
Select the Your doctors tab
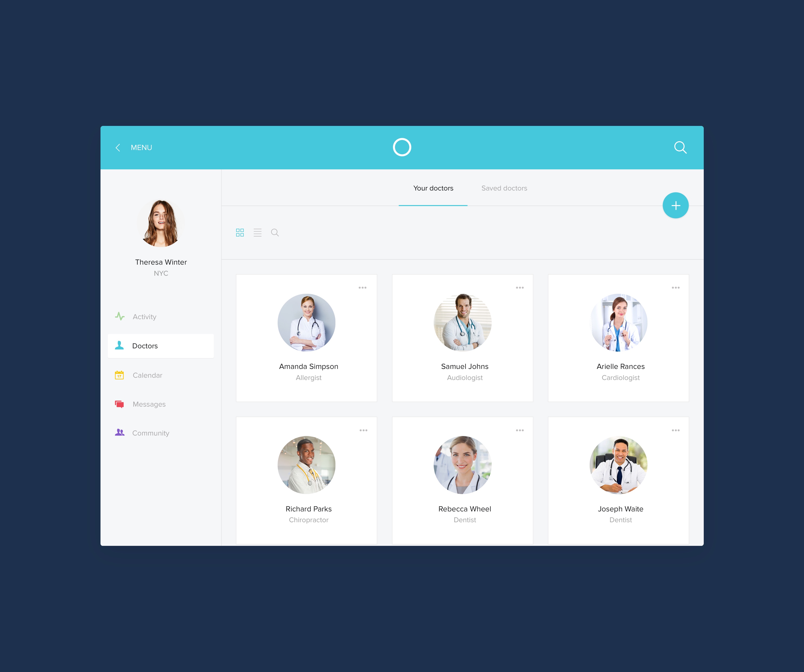pyautogui.click(x=433, y=188)
